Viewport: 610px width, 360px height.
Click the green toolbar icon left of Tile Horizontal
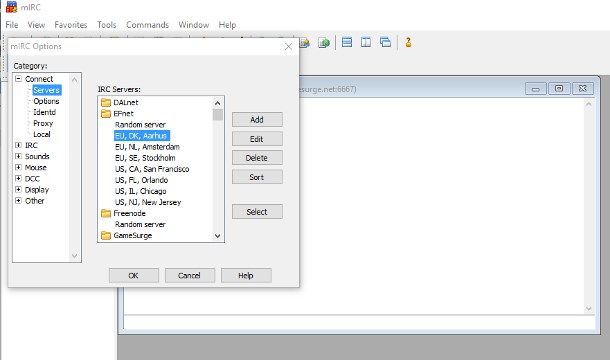(324, 42)
